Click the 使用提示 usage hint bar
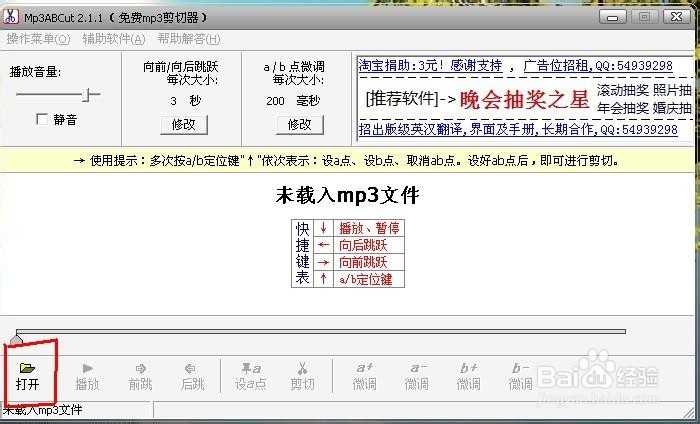This screenshot has height=424, width=700. pos(347,161)
